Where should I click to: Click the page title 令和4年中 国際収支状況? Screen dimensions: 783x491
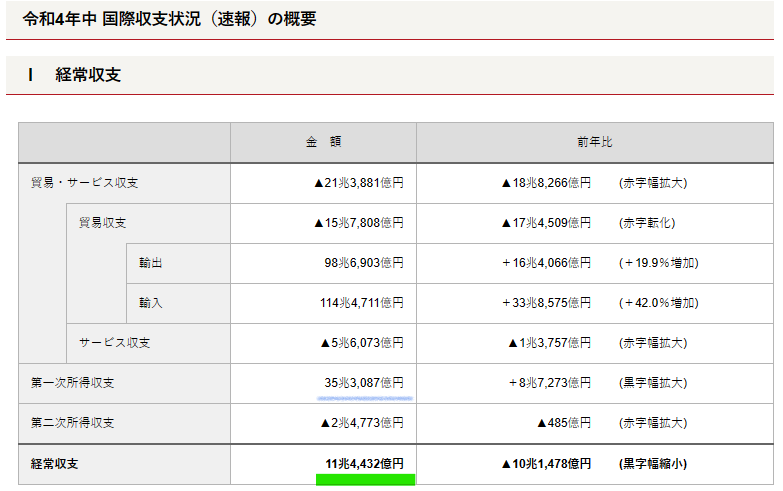click(169, 19)
